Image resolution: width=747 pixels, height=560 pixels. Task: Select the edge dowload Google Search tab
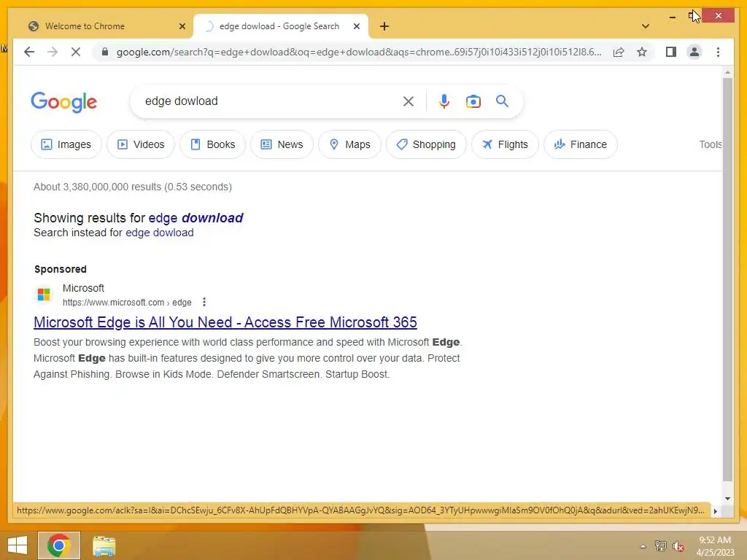coord(280,26)
